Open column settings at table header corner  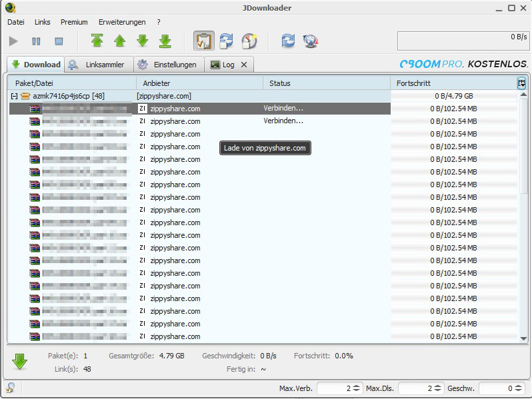(521, 83)
